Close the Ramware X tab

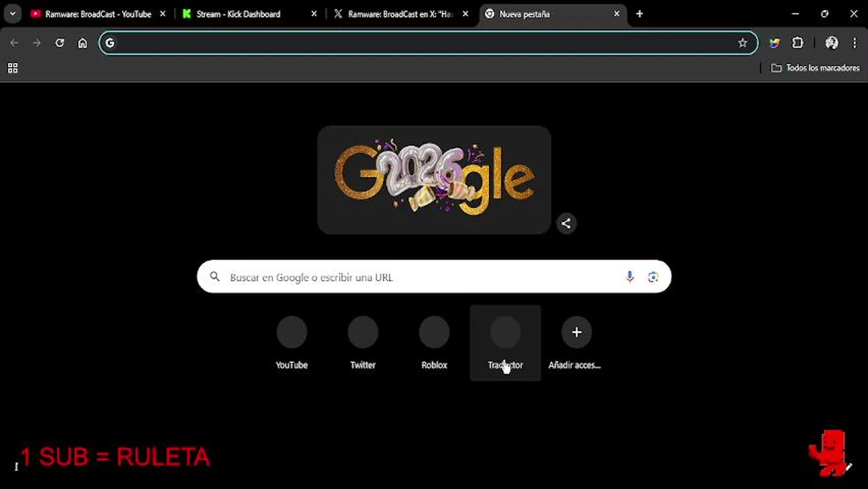coord(465,14)
